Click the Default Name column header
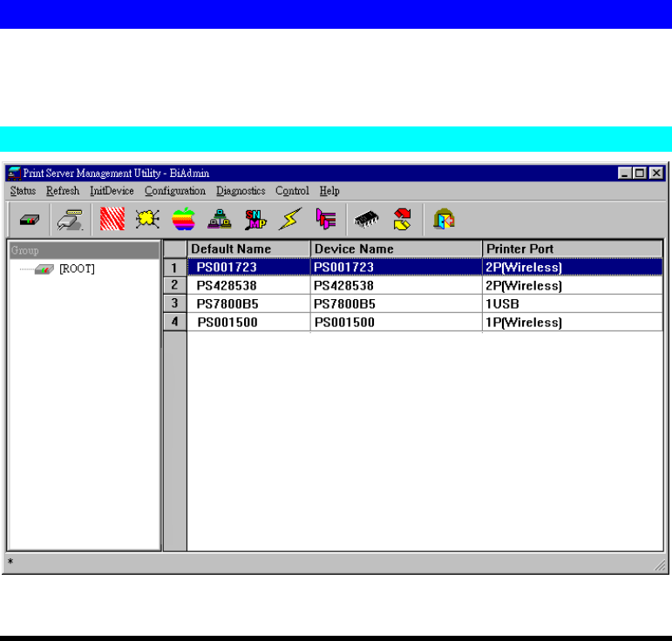Viewport: 672px width, 641px height. (248, 249)
